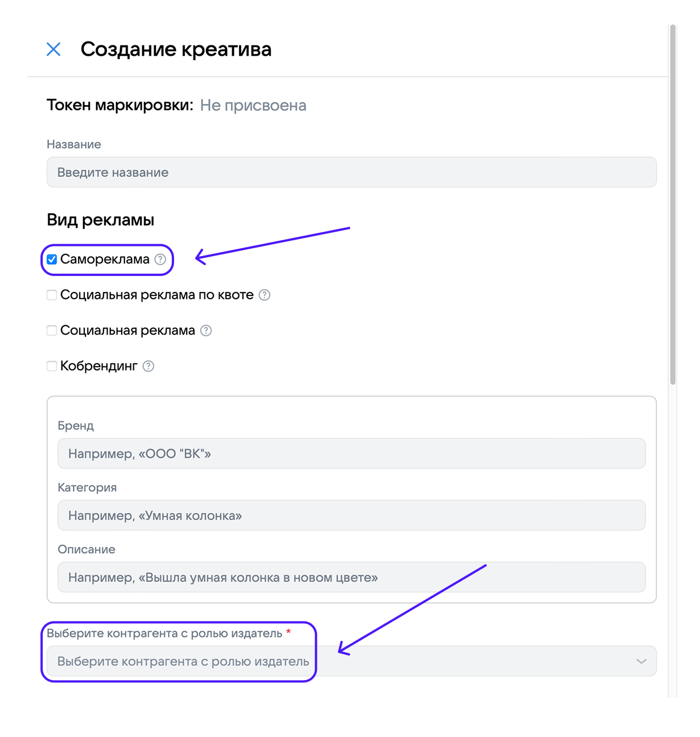
Task: Click the Вид рекламы section heading
Action: click(101, 220)
